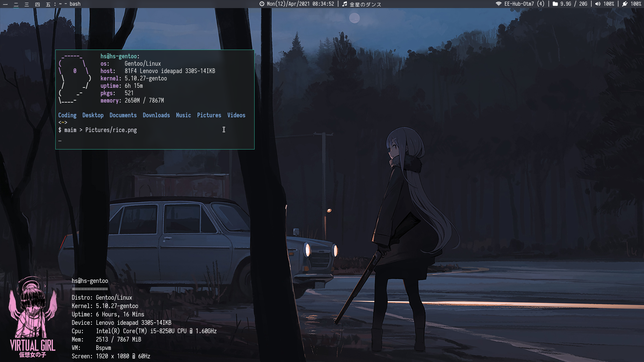This screenshot has width=644, height=362.
Task: Click the battery 100% value
Action: pos(636,4)
